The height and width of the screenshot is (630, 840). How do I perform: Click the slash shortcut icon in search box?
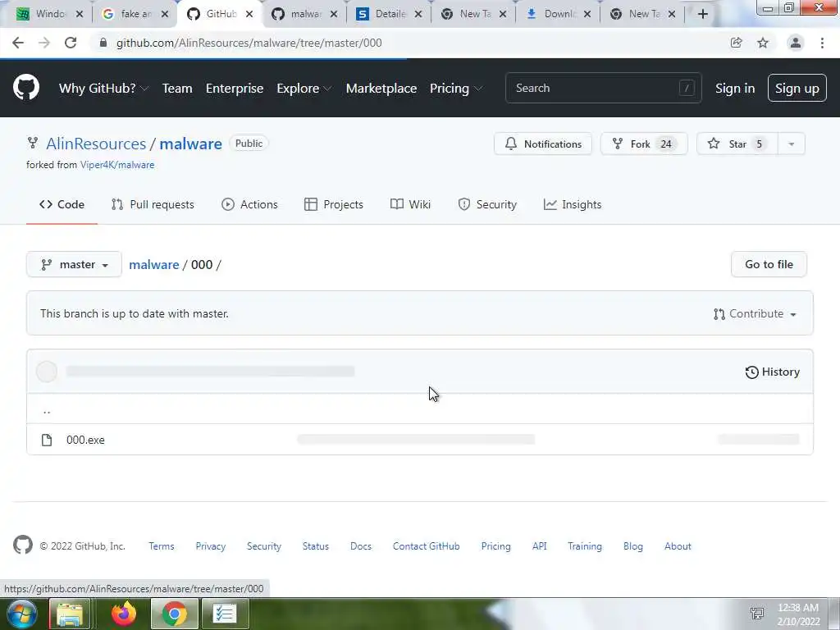pyautogui.click(x=687, y=88)
